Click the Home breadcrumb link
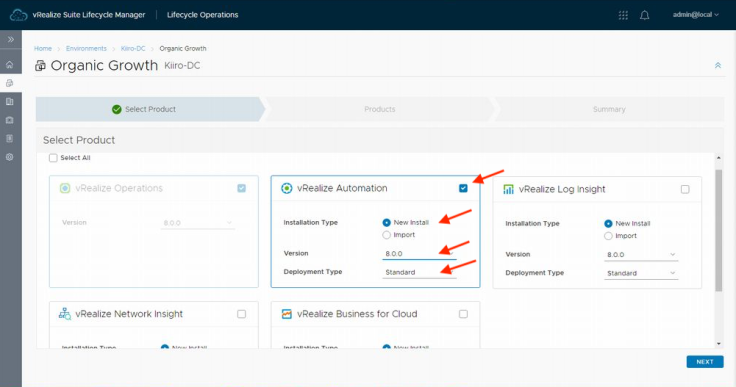This screenshot has height=387, width=736. tap(43, 48)
